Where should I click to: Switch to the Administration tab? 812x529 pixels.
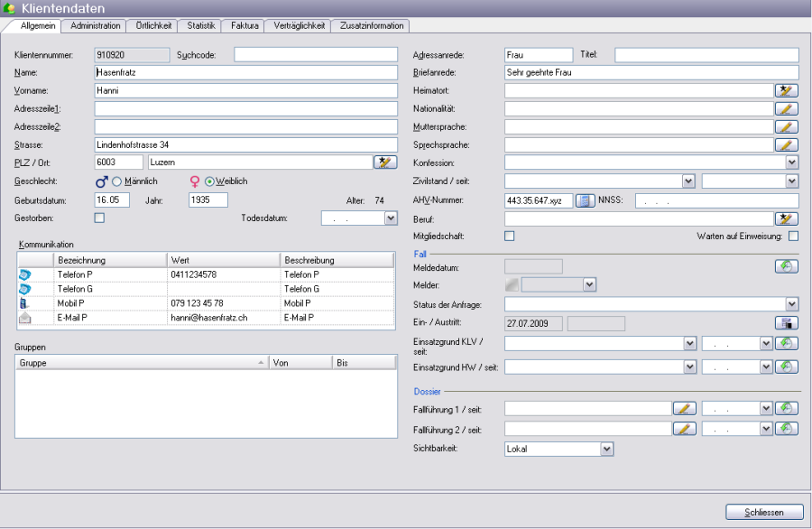[95, 26]
